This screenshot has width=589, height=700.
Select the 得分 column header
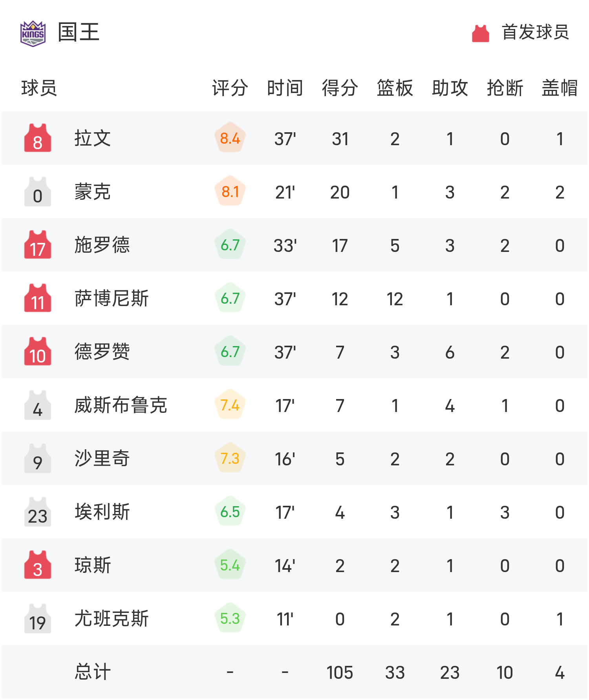[340, 88]
